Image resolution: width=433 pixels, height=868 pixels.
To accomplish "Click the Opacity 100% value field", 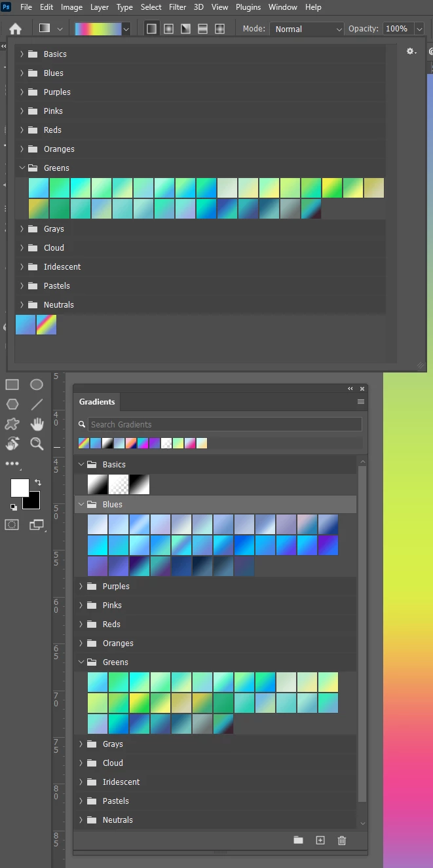I will (x=396, y=29).
